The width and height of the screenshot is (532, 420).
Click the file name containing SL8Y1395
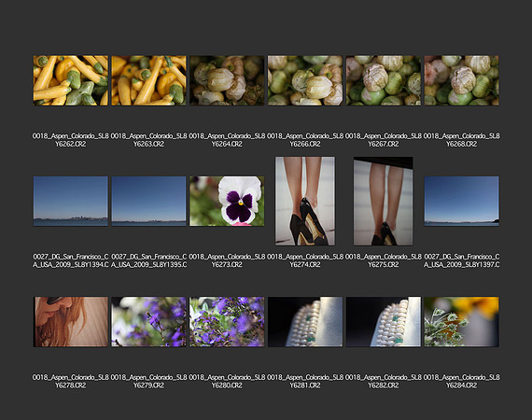149,260
